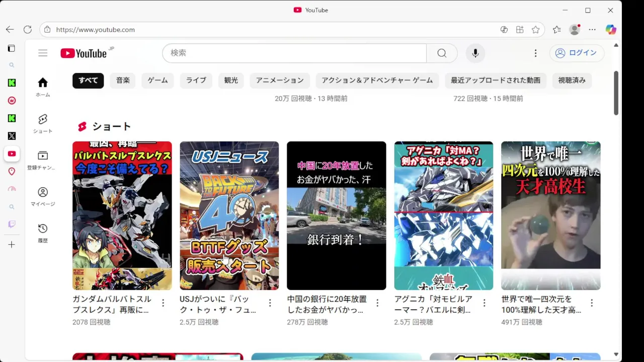Open title link 中国の銀行に20年放置

327,304
